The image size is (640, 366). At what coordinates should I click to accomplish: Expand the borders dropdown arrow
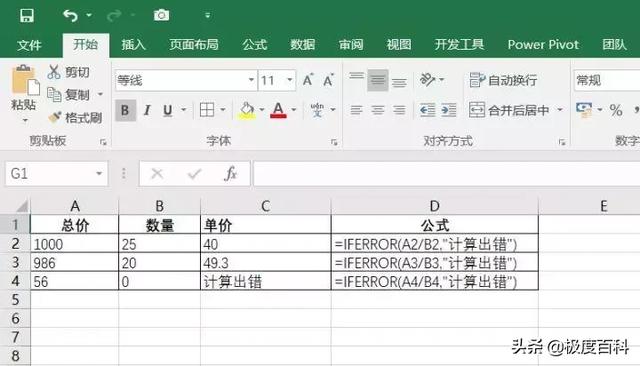pyautogui.click(x=223, y=110)
